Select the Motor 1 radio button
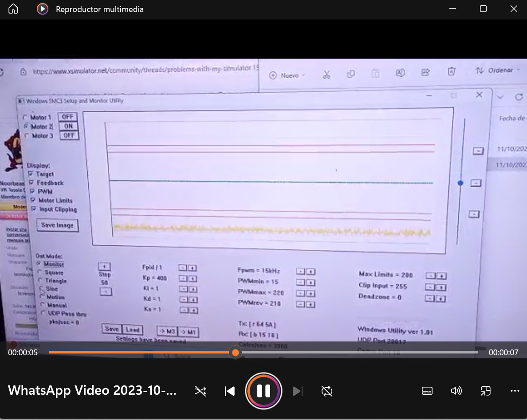 (25, 117)
